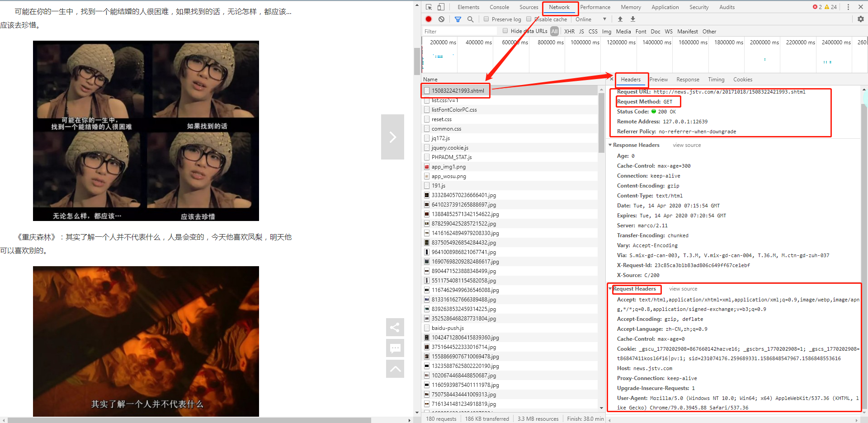This screenshot has height=423, width=868.
Task: Open the Security tab
Action: (x=699, y=7)
